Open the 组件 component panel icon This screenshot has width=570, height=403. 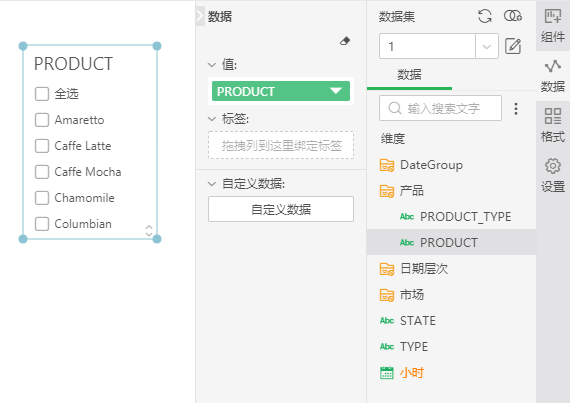pyautogui.click(x=553, y=25)
